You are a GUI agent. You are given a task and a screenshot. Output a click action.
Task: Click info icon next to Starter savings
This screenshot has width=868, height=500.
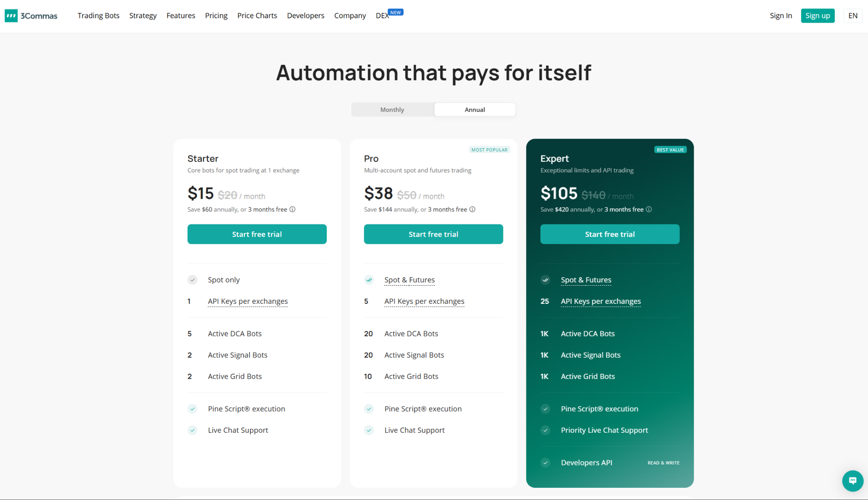click(x=293, y=209)
